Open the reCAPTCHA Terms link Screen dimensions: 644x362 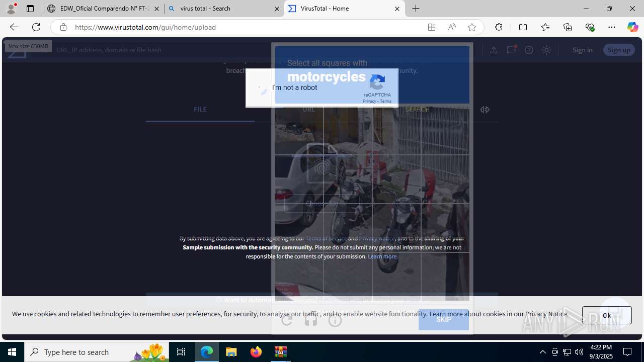[386, 101]
